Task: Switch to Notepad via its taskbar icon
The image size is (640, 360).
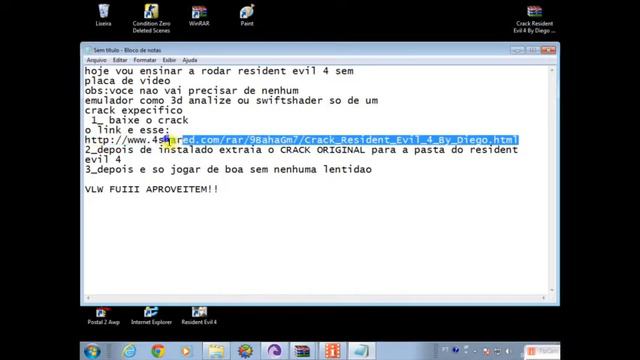Action: (x=361, y=351)
